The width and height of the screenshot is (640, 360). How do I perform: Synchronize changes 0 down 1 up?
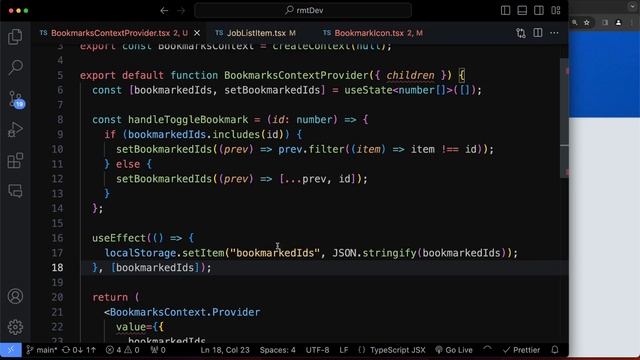click(79, 350)
